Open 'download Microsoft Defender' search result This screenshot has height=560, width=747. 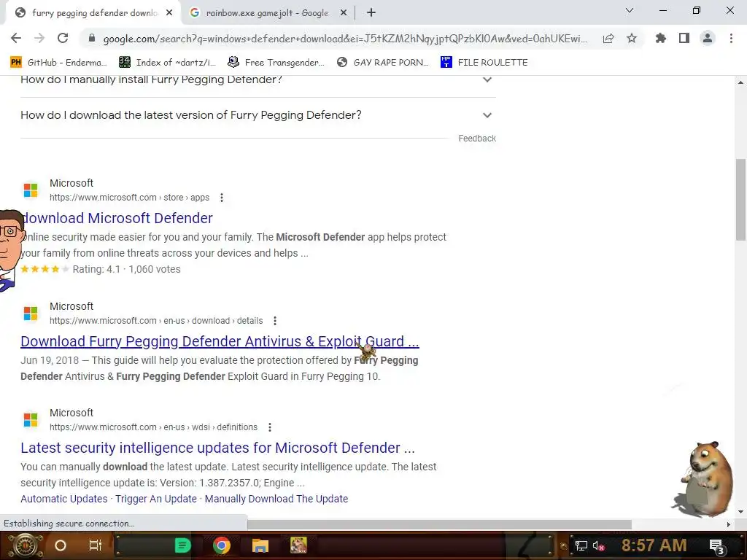[117, 218]
